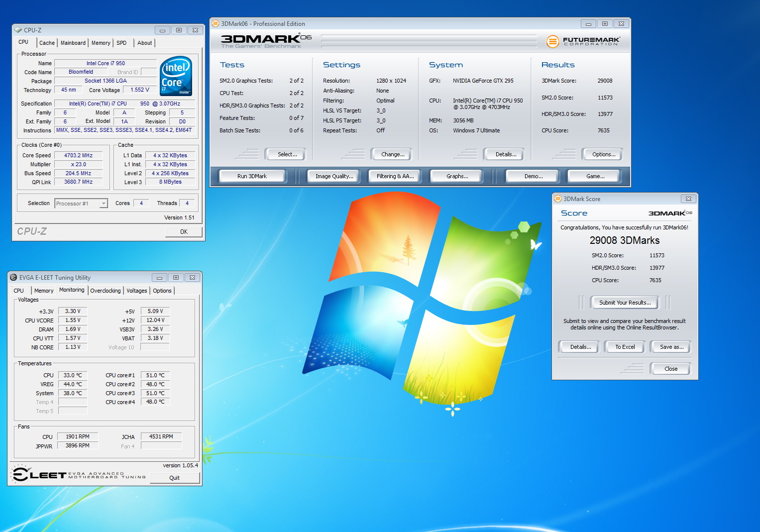The height and width of the screenshot is (532, 760).
Task: Open the About tab in CPU-Z
Action: pos(145,43)
